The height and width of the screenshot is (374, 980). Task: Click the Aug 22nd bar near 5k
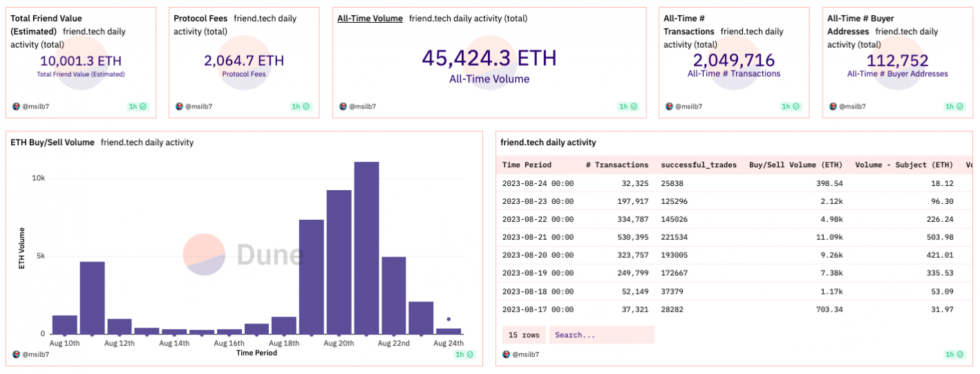click(394, 295)
